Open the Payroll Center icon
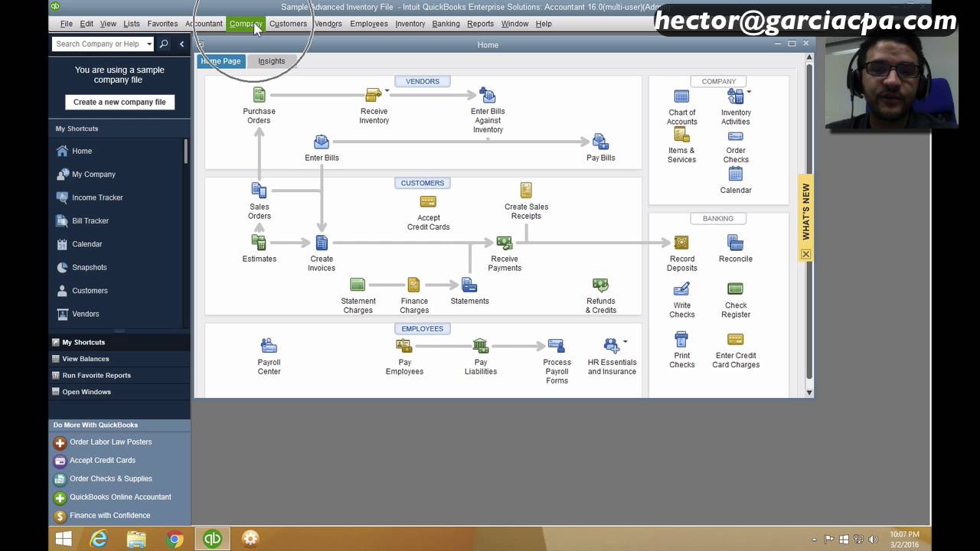Image resolution: width=980 pixels, height=551 pixels. click(x=269, y=346)
